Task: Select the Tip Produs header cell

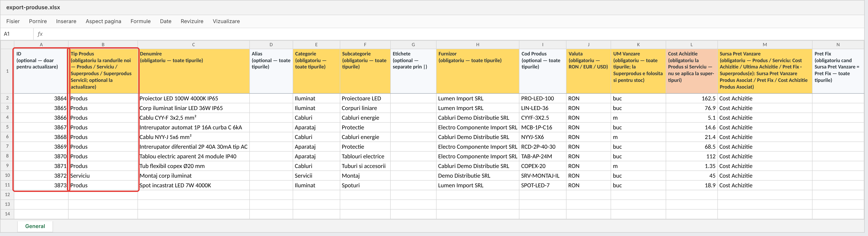Action: pos(103,71)
